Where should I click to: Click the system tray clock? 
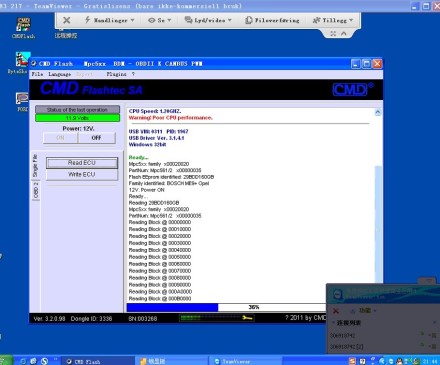[430, 361]
